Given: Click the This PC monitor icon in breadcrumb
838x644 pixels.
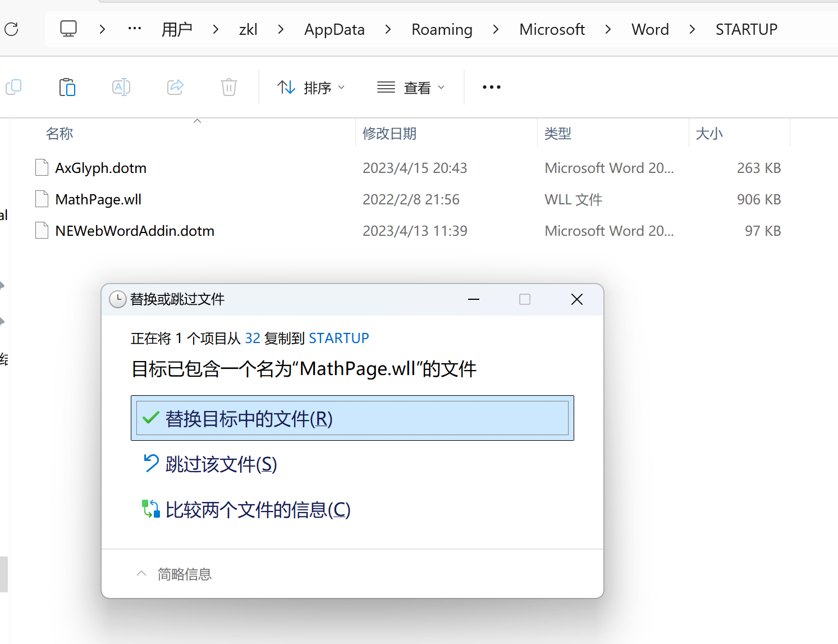Looking at the screenshot, I should click(68, 29).
